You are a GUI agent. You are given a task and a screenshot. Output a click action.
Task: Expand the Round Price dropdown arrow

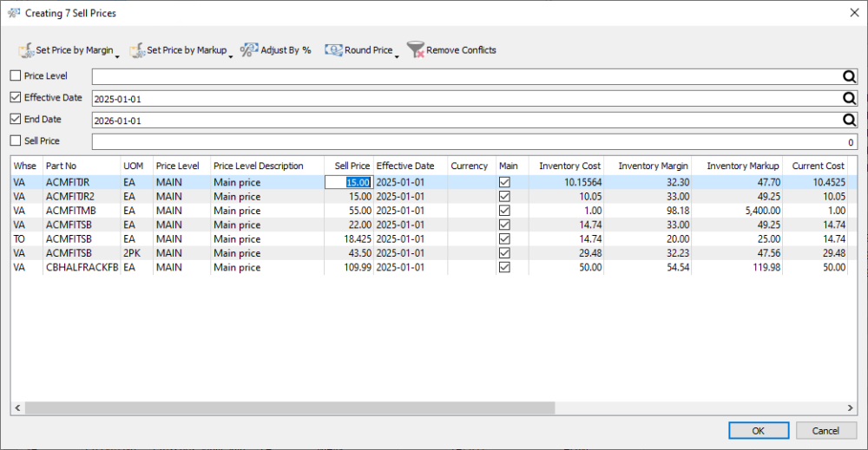(397, 56)
